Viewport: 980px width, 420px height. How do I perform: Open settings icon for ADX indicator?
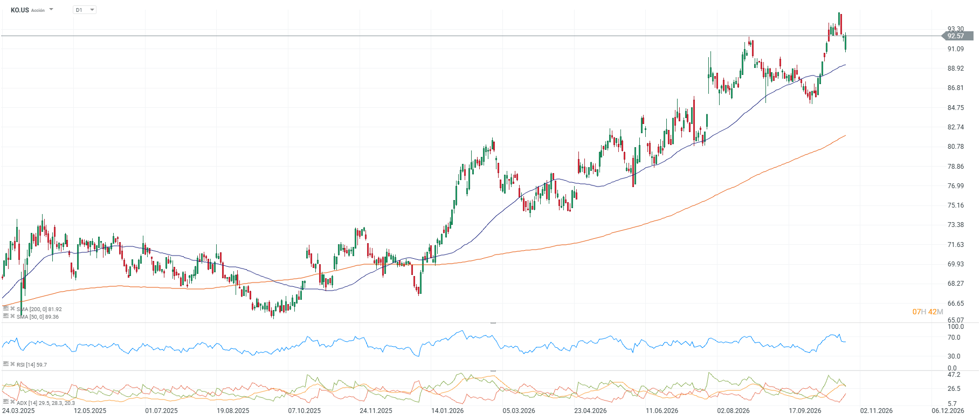pos(5,402)
